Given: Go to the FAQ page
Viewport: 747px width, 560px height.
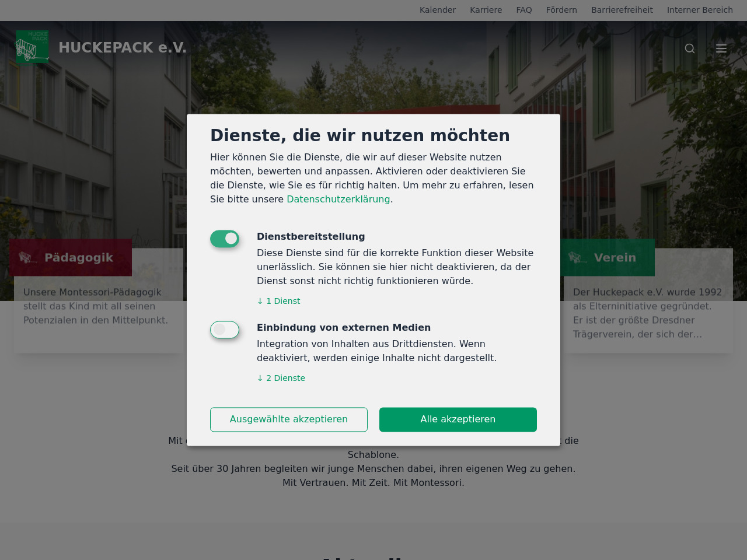Looking at the screenshot, I should point(523,10).
